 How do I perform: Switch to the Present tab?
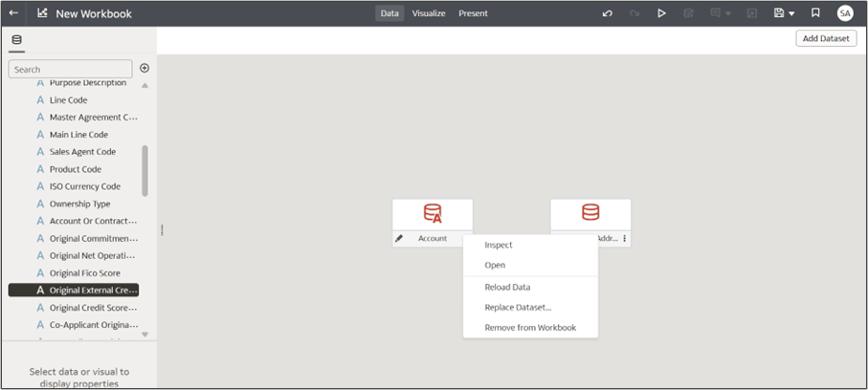473,13
